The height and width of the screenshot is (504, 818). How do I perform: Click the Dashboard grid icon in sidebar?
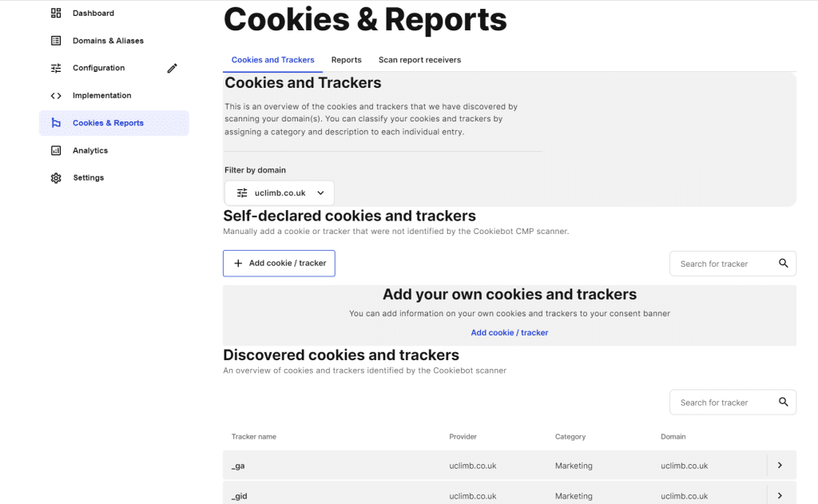click(x=55, y=13)
